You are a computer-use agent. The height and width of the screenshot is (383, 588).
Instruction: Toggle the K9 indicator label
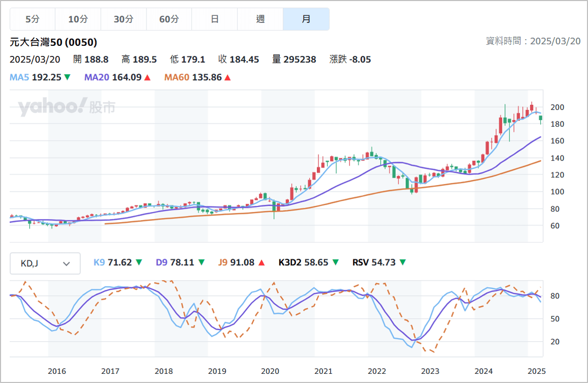(99, 261)
